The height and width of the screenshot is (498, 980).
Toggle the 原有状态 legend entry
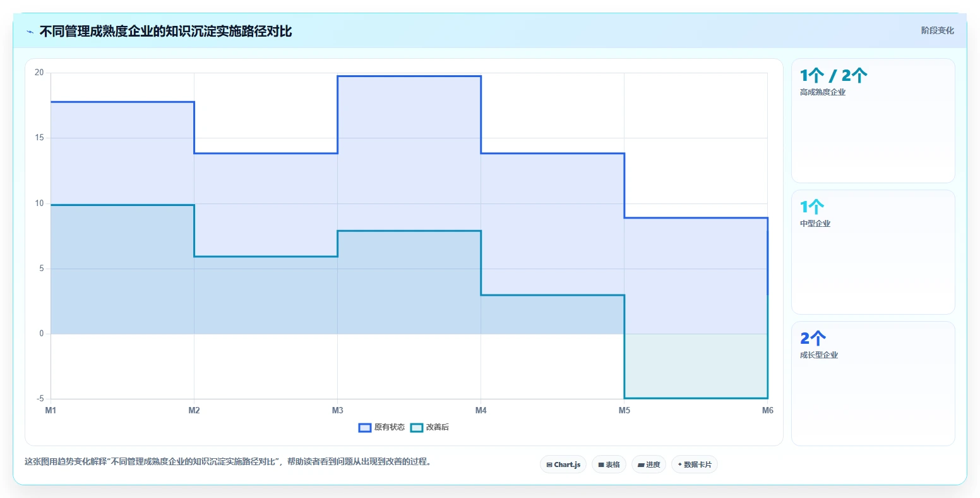(382, 428)
